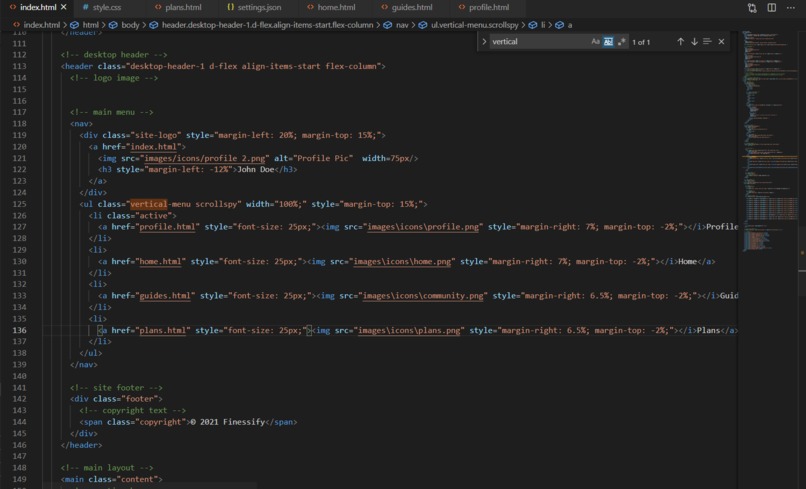This screenshot has height=489, width=806.
Task: Click the highlighted 'vertical' match on line 125
Action: (149, 204)
